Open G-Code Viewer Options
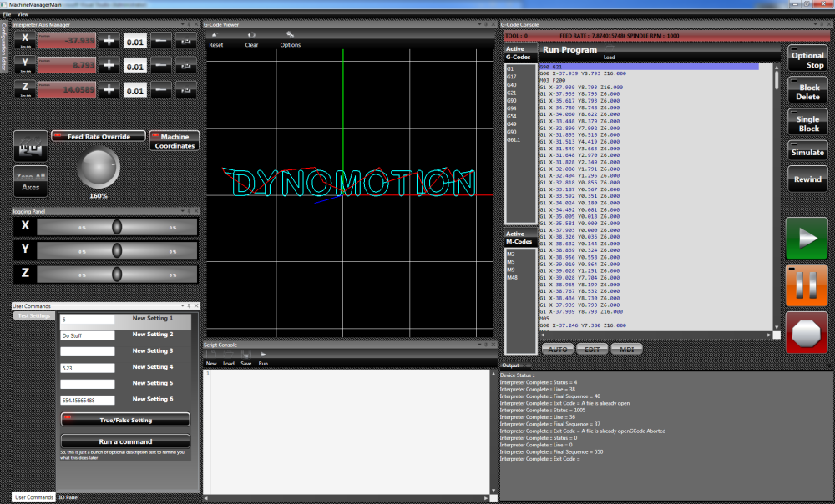 [x=291, y=40]
